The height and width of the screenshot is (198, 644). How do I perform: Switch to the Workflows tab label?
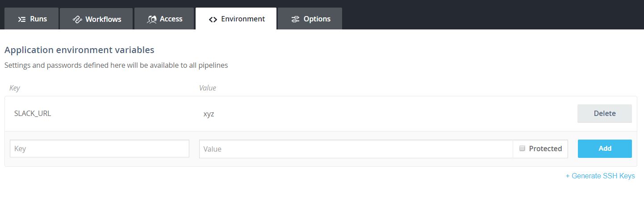pos(103,19)
